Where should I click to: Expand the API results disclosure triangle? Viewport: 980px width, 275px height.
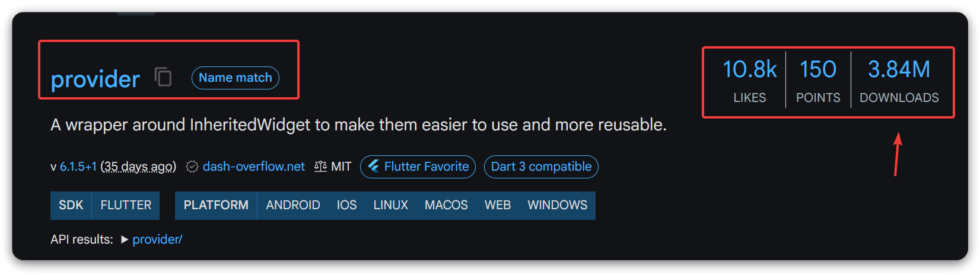point(125,239)
